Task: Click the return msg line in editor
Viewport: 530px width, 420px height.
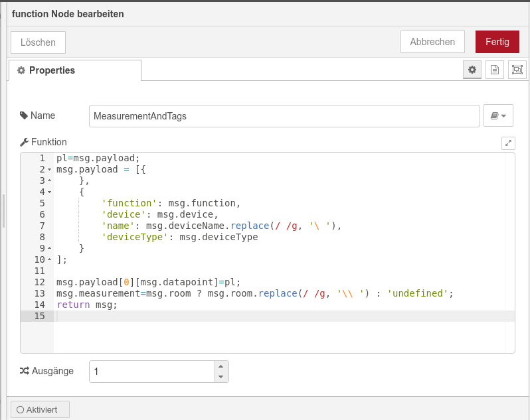Action: pos(87,305)
